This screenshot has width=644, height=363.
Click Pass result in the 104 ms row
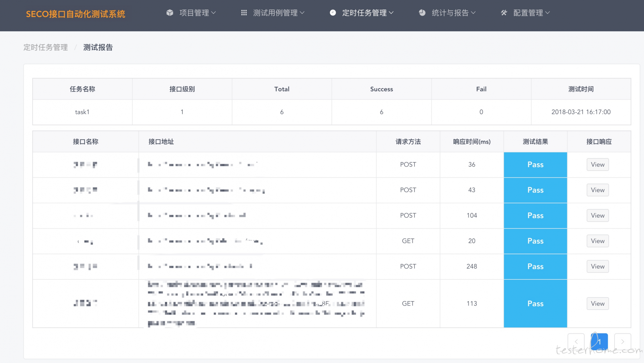[535, 216]
